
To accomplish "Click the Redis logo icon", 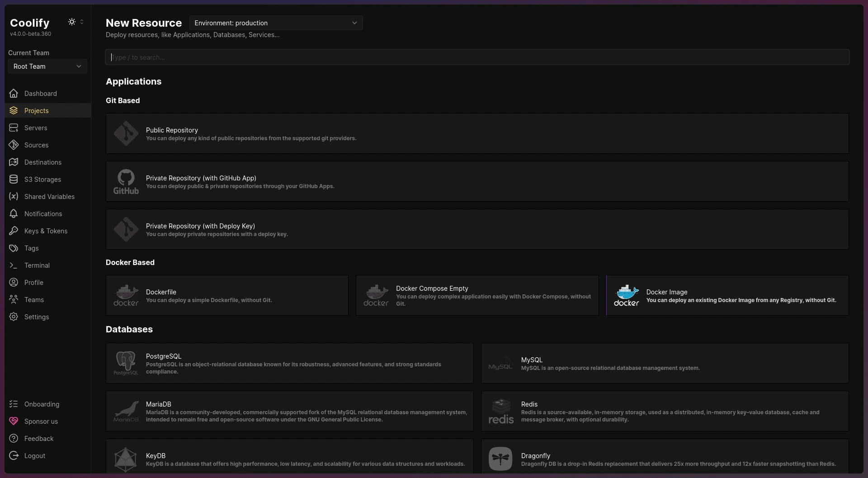I will click(x=501, y=411).
